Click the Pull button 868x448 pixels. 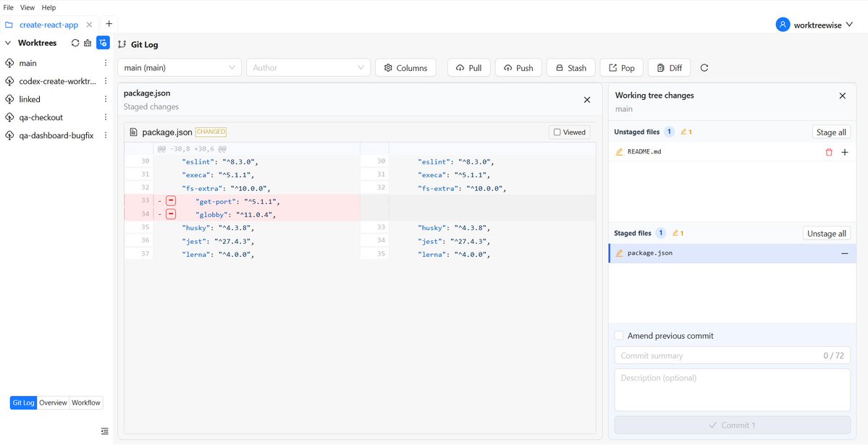[469, 67]
